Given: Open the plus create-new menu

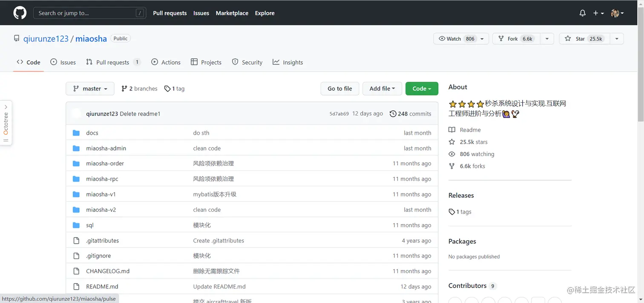Looking at the screenshot, I should tap(598, 13).
